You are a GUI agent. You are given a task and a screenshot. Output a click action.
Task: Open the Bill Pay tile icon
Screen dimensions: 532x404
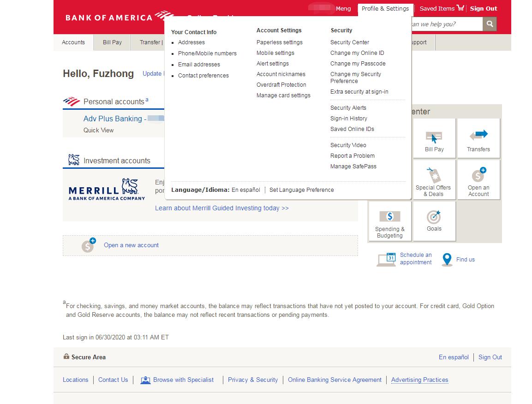click(434, 138)
